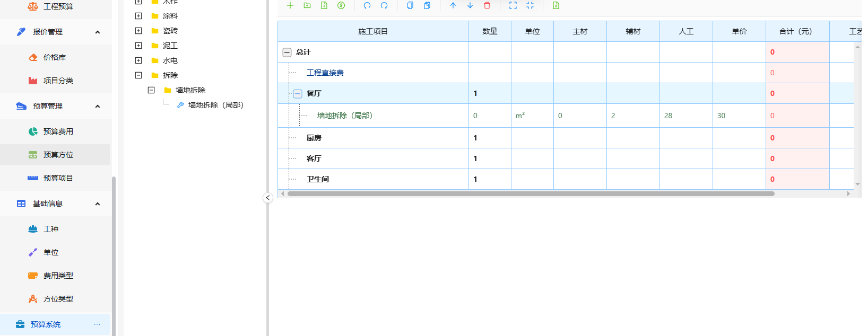Open the 预算项目 sidebar menu item

[x=58, y=178]
